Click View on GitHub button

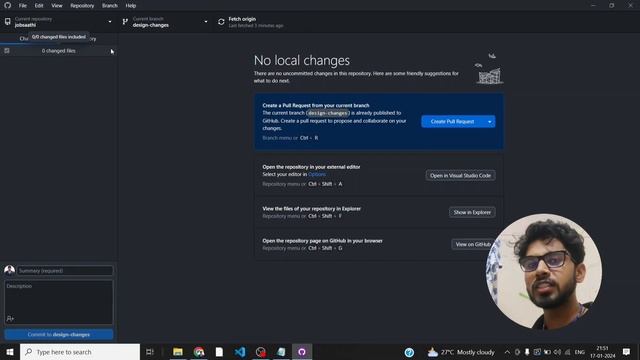click(473, 244)
